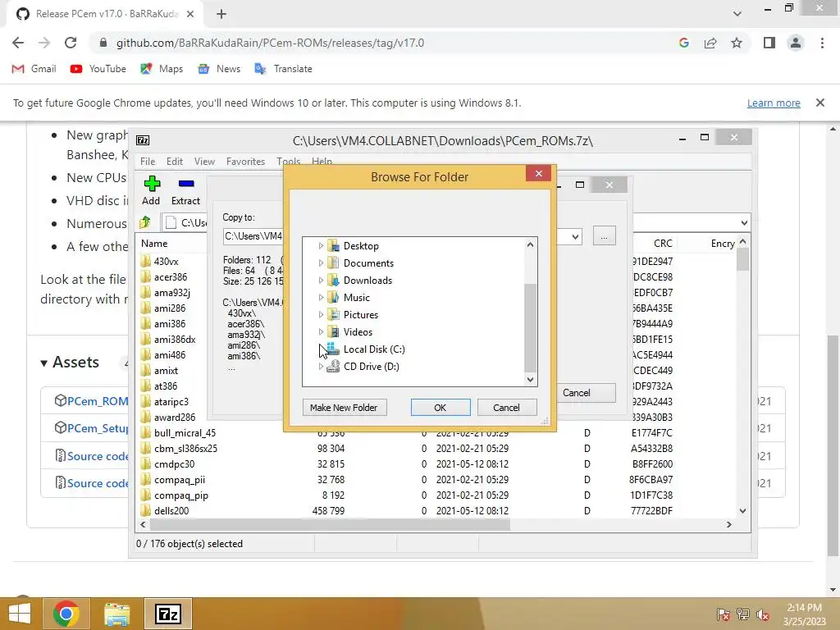Open the Chrome profile icon
840x630 pixels.
pos(796,43)
